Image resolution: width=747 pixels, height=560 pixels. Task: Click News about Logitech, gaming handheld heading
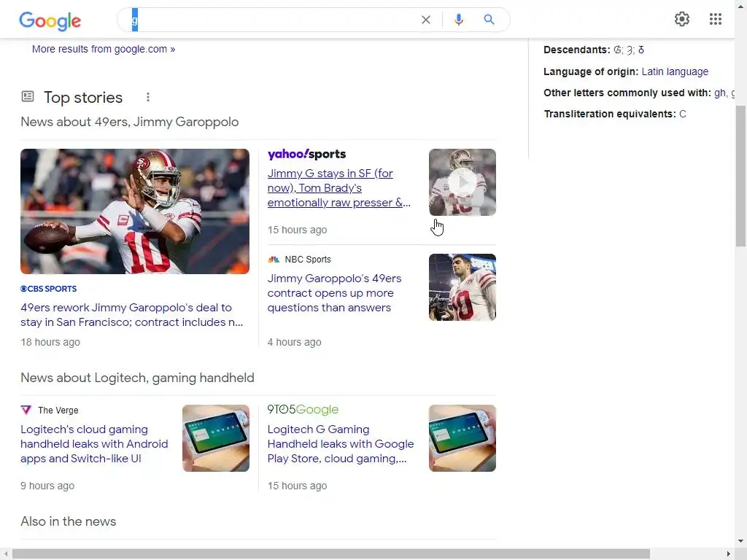[137, 378]
